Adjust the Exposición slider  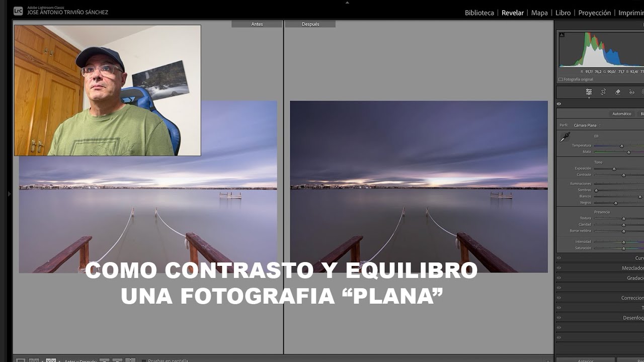coord(614,169)
